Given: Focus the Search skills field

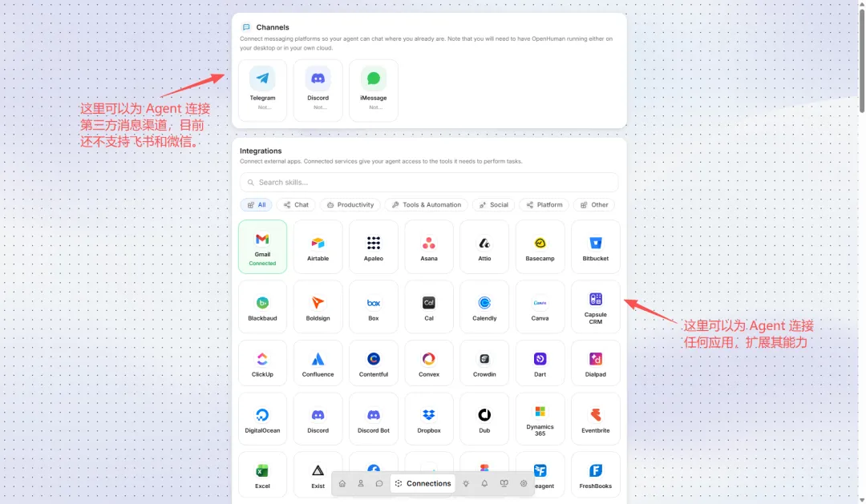Looking at the screenshot, I should (x=429, y=182).
